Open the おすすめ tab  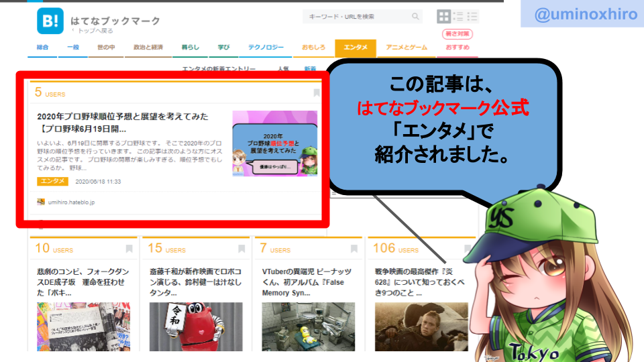click(458, 48)
